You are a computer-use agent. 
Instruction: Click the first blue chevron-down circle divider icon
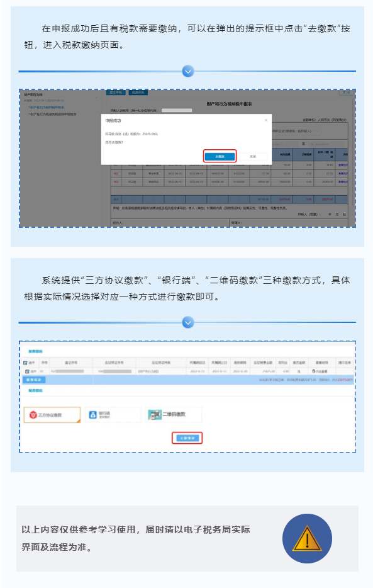coord(188,71)
